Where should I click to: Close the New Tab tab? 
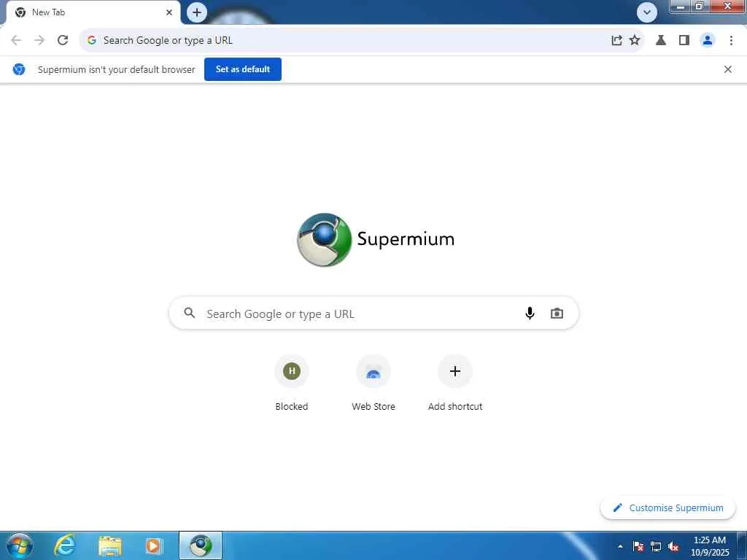169,12
